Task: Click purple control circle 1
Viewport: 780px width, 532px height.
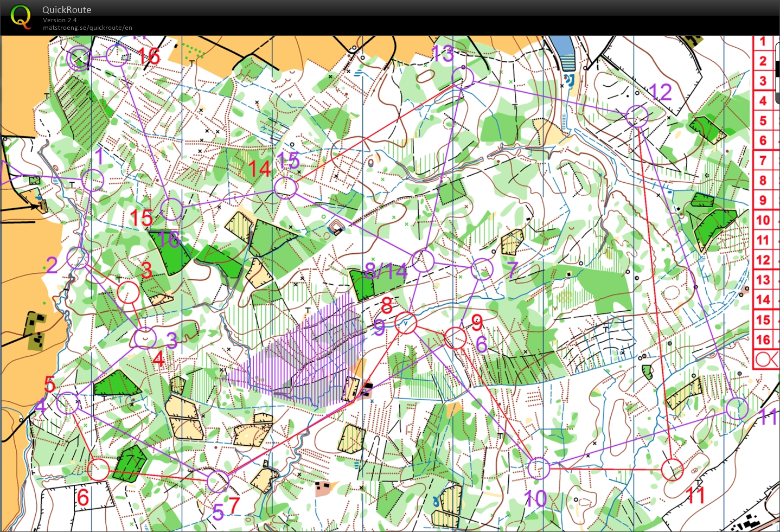Action: point(93,180)
